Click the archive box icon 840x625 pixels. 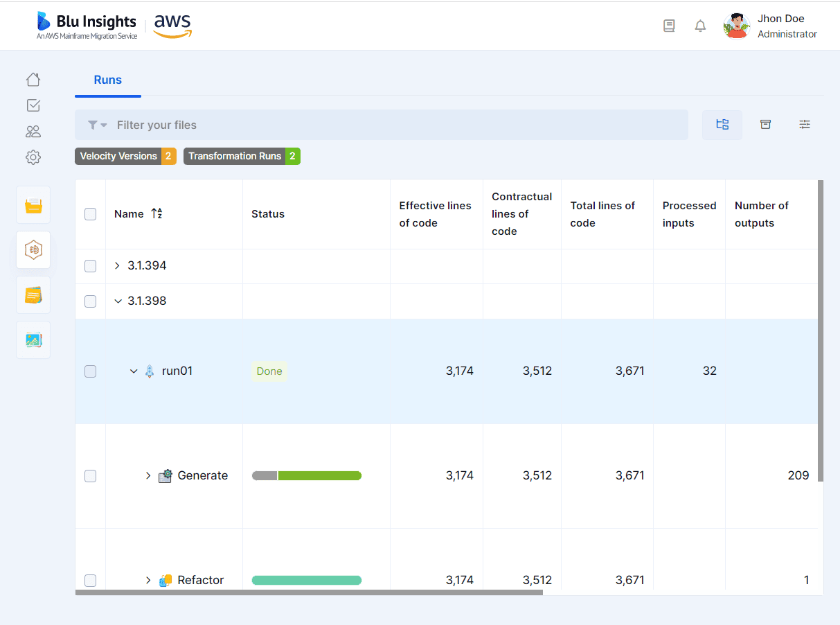(765, 125)
